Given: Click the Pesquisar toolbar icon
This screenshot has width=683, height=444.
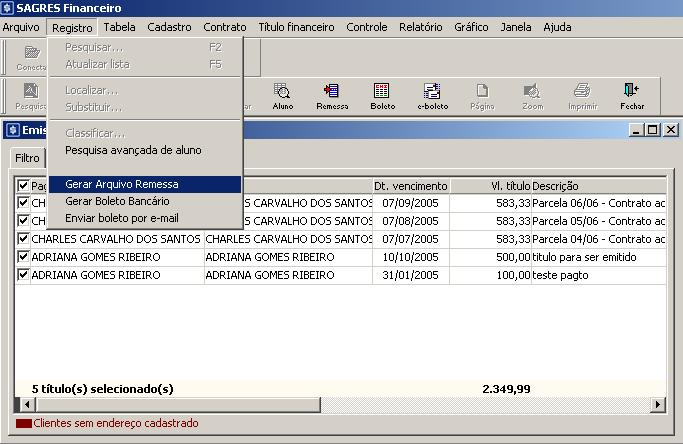Looking at the screenshot, I should pos(31,96).
